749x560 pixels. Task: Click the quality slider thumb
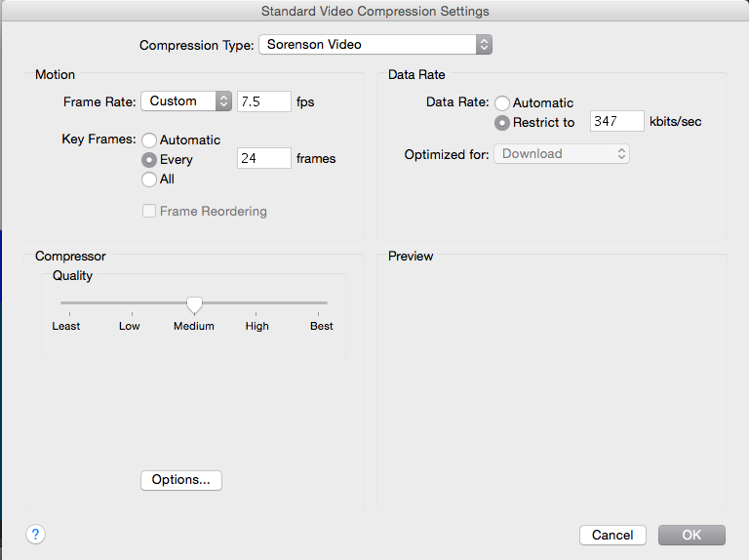pyautogui.click(x=194, y=304)
